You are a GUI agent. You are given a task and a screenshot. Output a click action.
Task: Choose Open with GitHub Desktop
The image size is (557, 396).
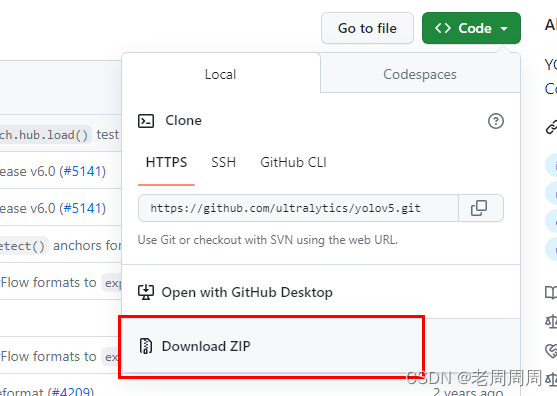coord(321,292)
